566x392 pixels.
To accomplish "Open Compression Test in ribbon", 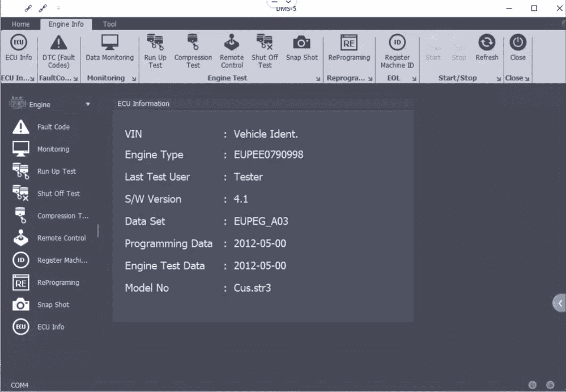I will (x=193, y=52).
